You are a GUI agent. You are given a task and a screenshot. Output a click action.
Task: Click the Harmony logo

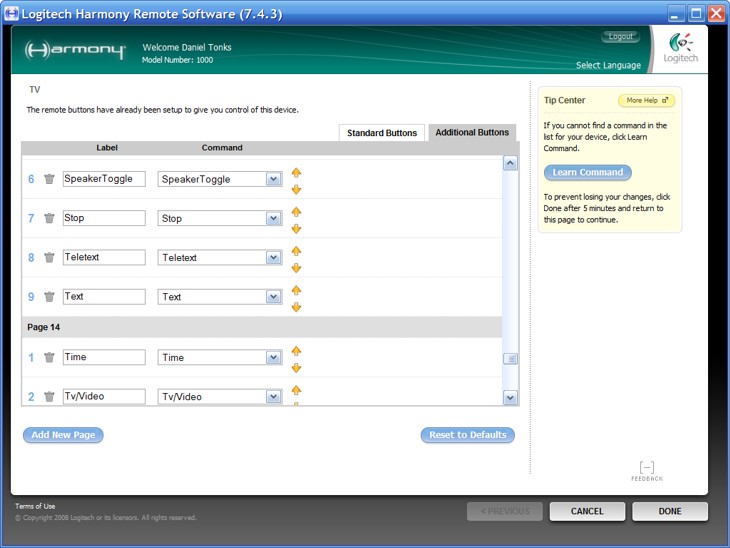(x=75, y=50)
